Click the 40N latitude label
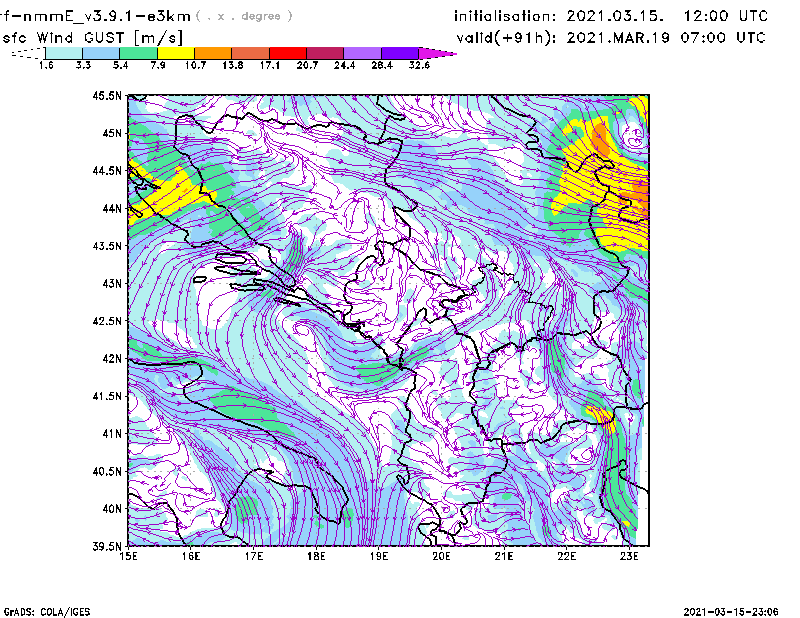800x618 pixels. coord(112,509)
